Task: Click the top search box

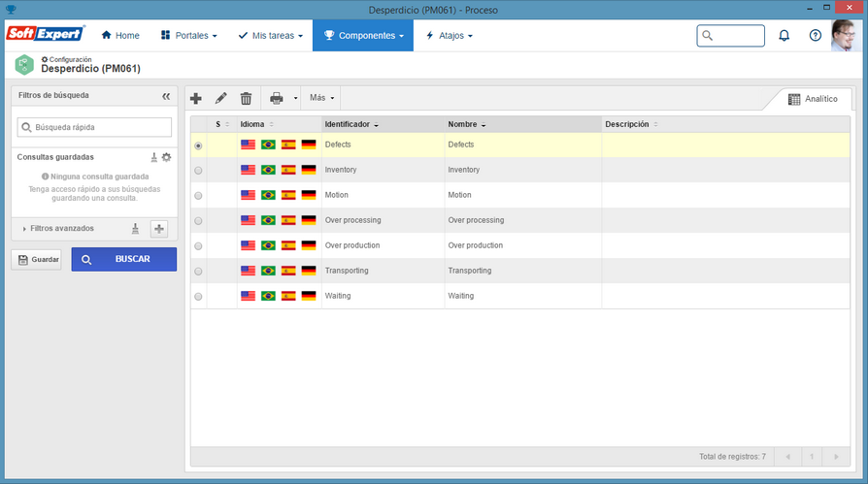Action: coord(731,35)
